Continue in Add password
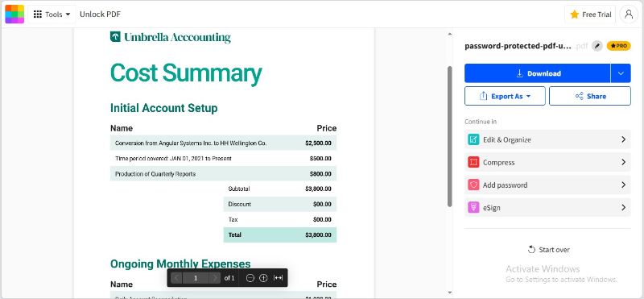Viewport: 644px width, 299px height. pos(547,185)
